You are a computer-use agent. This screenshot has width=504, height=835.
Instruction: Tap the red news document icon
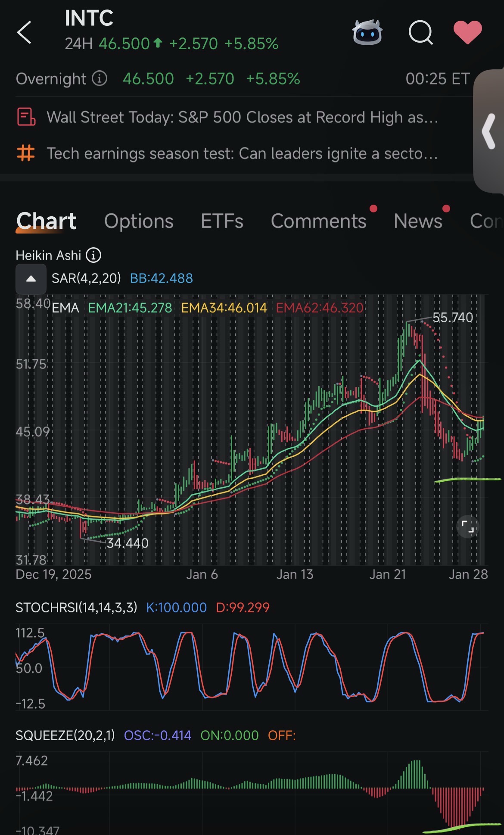point(26,117)
